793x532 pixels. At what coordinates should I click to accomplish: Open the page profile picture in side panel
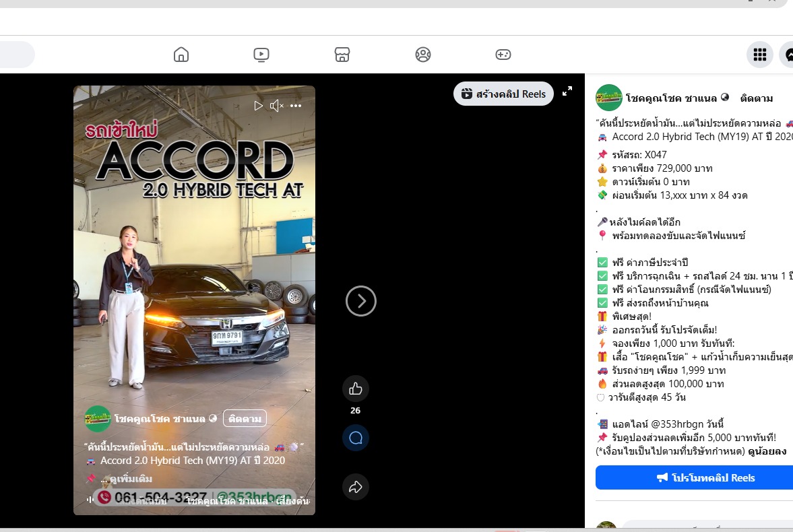(609, 98)
